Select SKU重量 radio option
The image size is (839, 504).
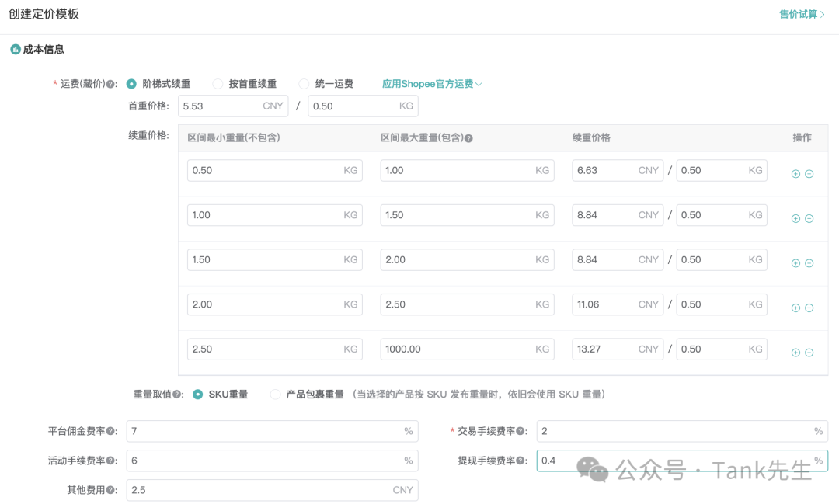[x=197, y=395]
